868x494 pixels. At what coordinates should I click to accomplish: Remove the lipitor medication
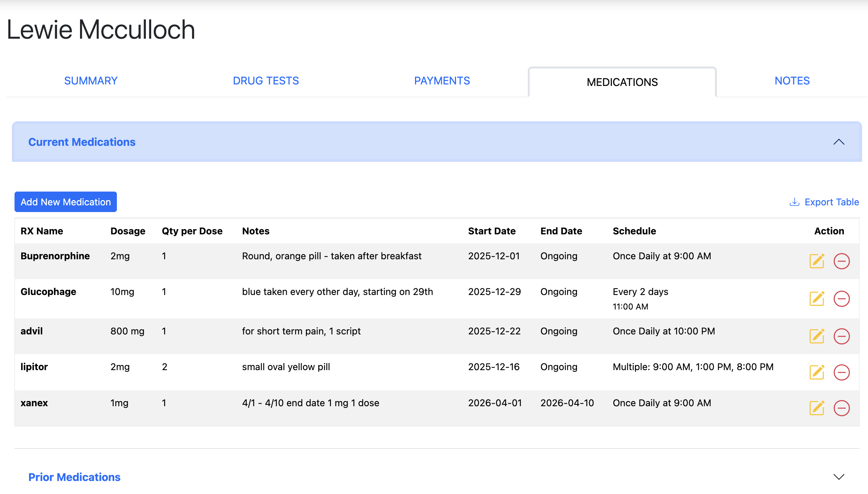[x=842, y=372]
